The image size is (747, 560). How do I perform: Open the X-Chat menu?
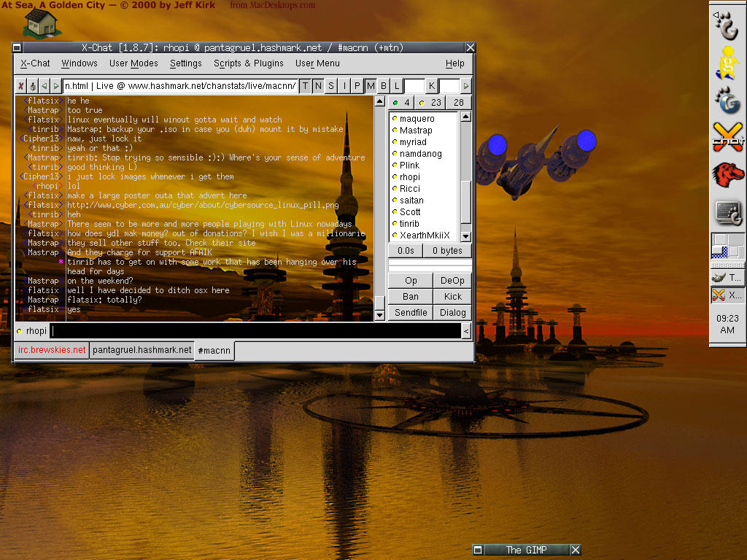(35, 63)
